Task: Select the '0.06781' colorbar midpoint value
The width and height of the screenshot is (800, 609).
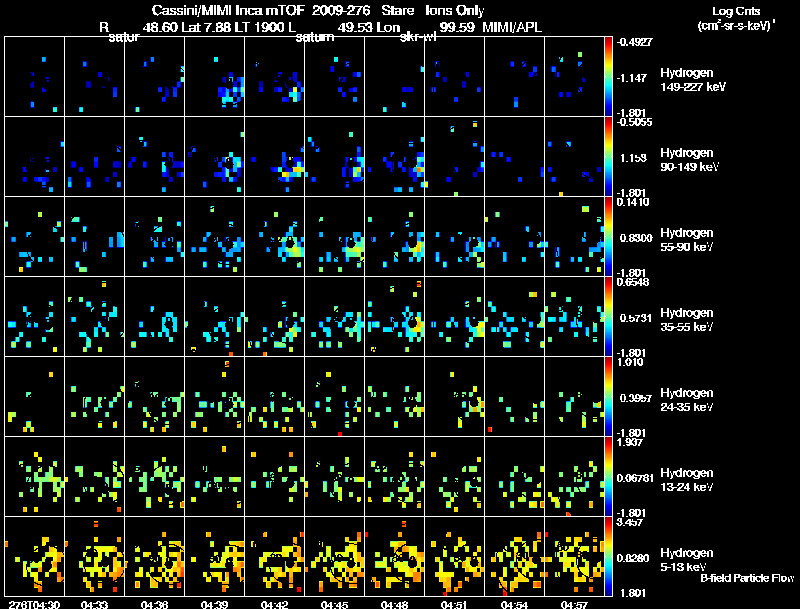Action: pyautogui.click(x=635, y=478)
